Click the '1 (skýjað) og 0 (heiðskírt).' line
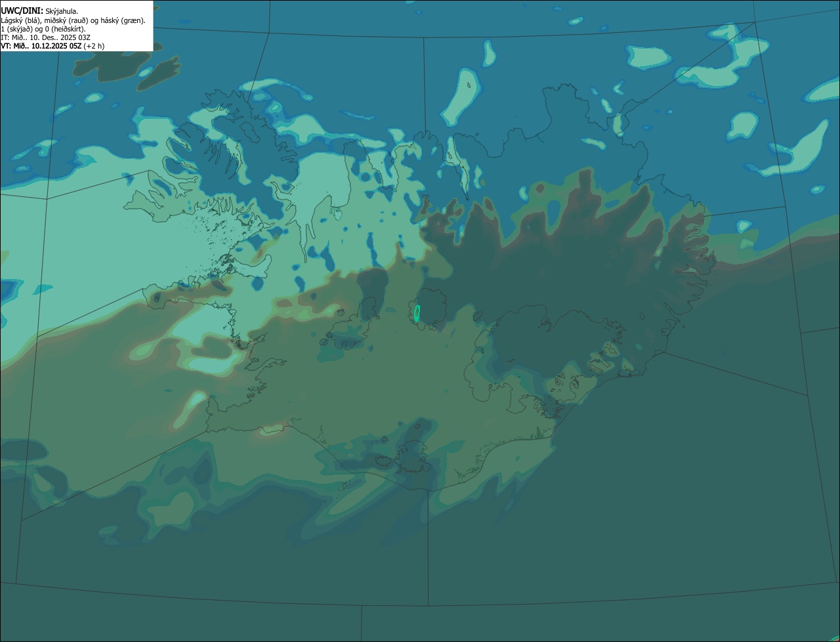840x642 pixels. coord(43,28)
